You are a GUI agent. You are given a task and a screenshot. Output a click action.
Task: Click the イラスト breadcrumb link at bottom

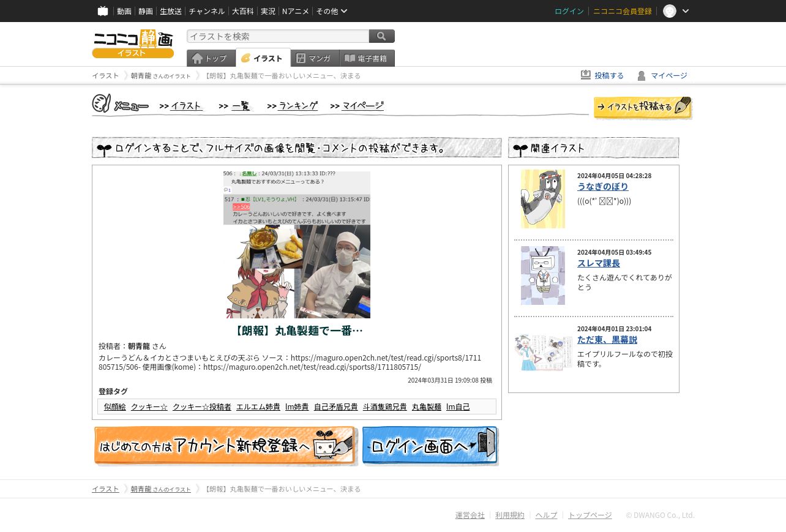tap(105, 489)
